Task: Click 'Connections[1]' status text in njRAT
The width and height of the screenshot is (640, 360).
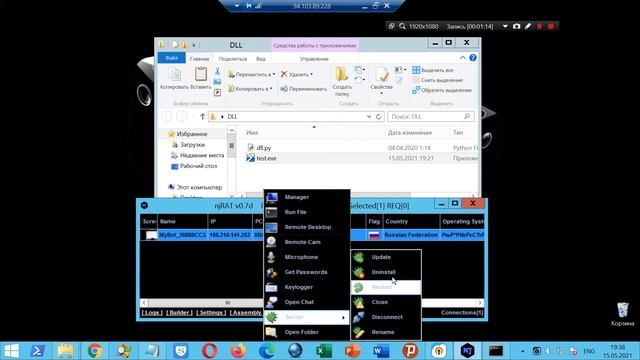Action: click(462, 313)
